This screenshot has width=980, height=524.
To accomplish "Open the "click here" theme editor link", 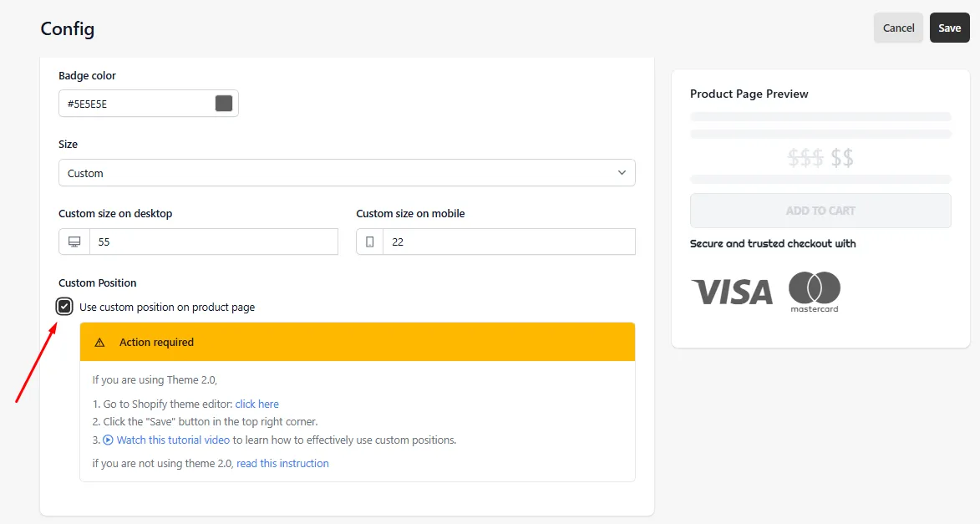I will coord(256,404).
